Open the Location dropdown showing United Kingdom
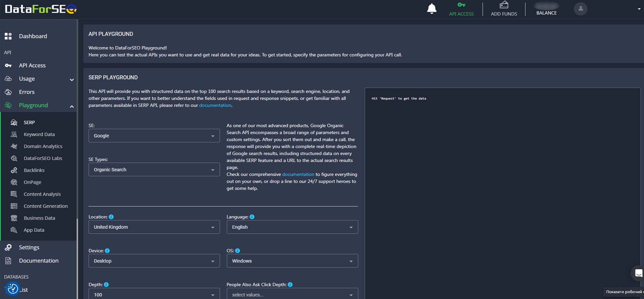The width and height of the screenshot is (644, 299). point(154,227)
